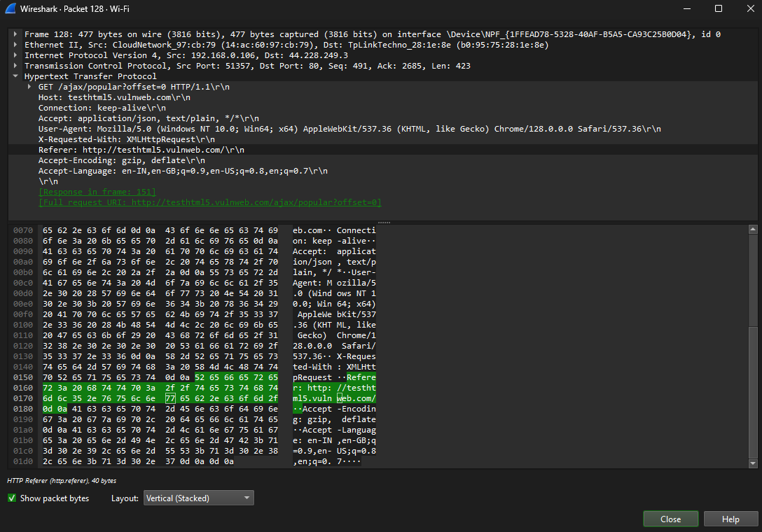Select Ethernet II CloudNetwork source row text

(286, 45)
